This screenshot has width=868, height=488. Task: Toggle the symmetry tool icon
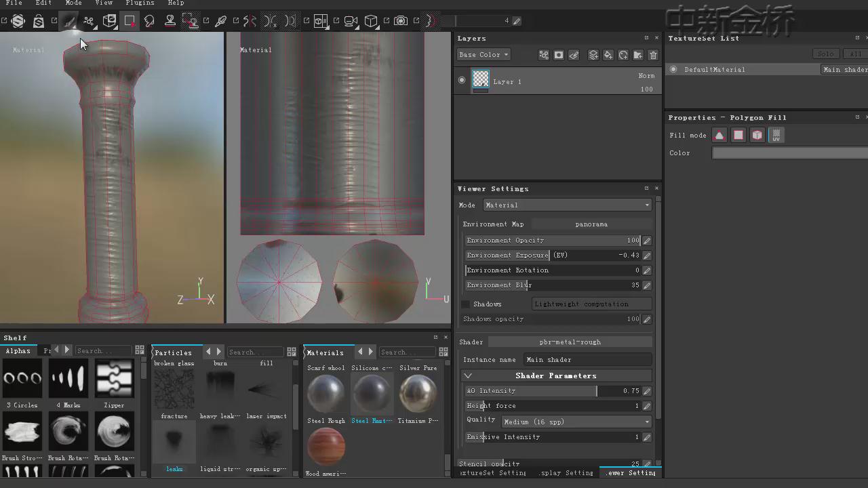tap(250, 21)
